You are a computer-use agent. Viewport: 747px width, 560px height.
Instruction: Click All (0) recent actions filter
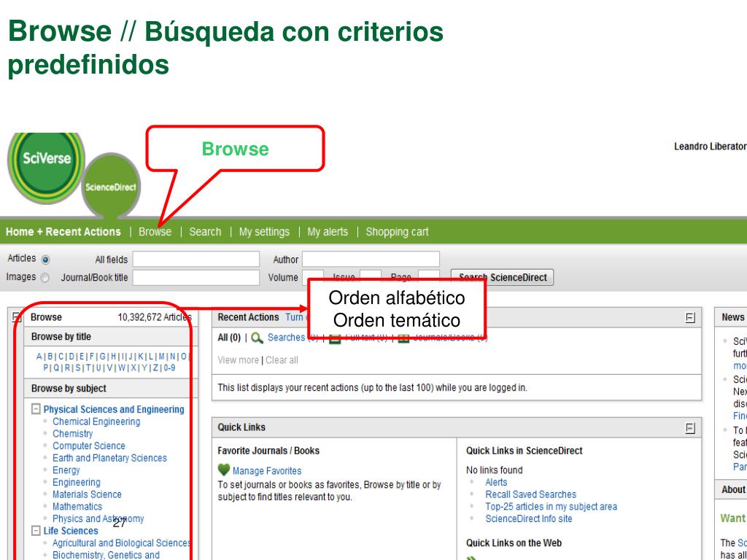(x=229, y=338)
